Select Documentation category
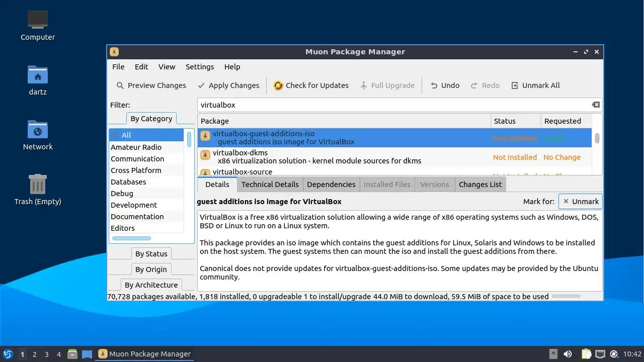The width and height of the screenshot is (644, 362). (147, 217)
